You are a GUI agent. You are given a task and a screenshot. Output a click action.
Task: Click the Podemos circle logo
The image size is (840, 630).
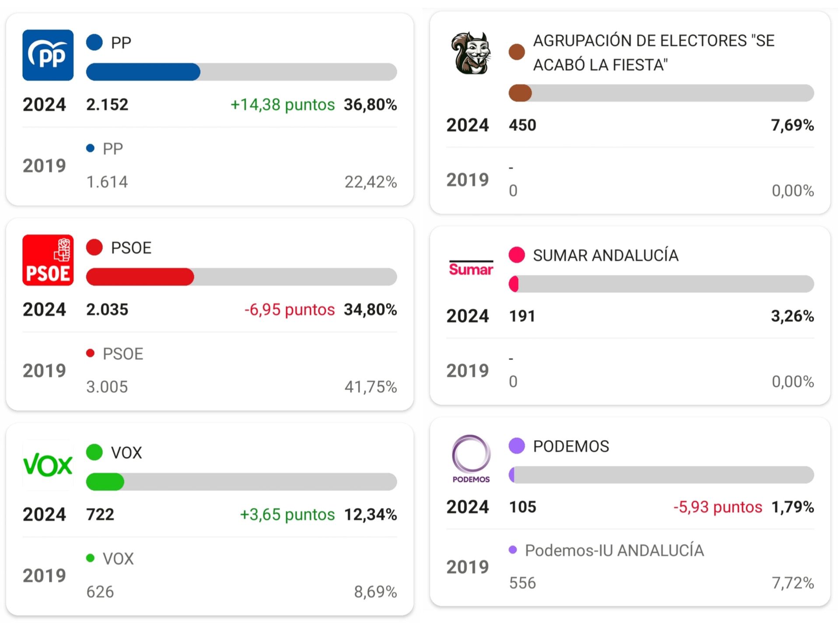[471, 458]
